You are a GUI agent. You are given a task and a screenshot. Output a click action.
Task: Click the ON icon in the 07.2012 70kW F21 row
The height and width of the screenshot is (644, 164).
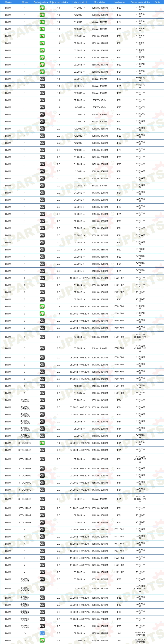coord(42,100)
